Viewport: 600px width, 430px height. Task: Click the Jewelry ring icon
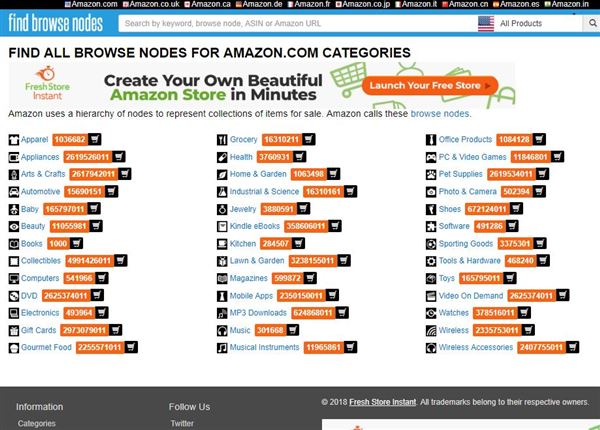(222, 209)
